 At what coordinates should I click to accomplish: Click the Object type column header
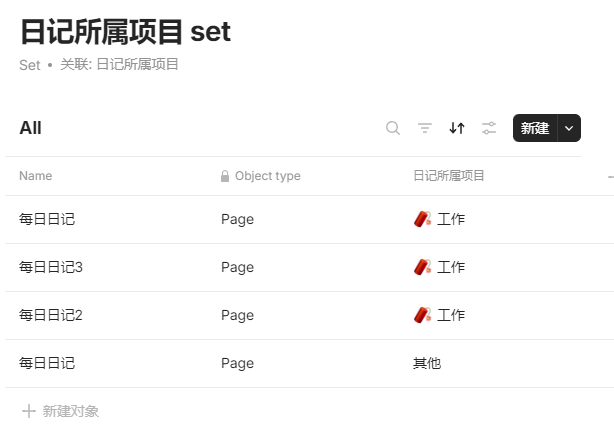pyautogui.click(x=267, y=176)
